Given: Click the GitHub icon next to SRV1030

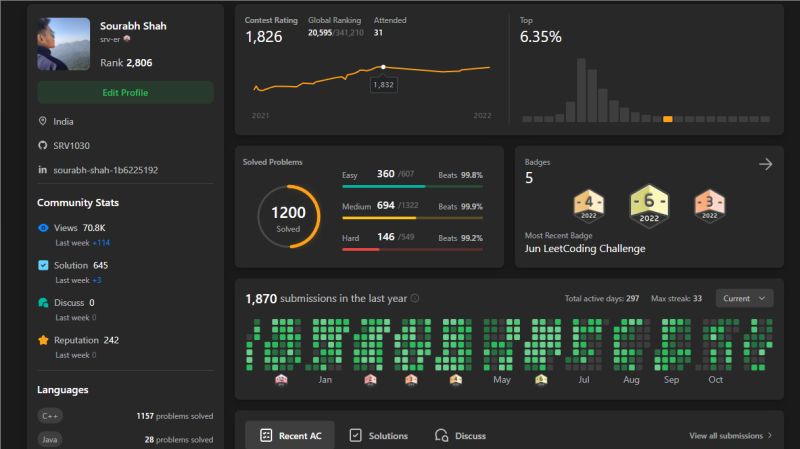Looking at the screenshot, I should [x=42, y=145].
